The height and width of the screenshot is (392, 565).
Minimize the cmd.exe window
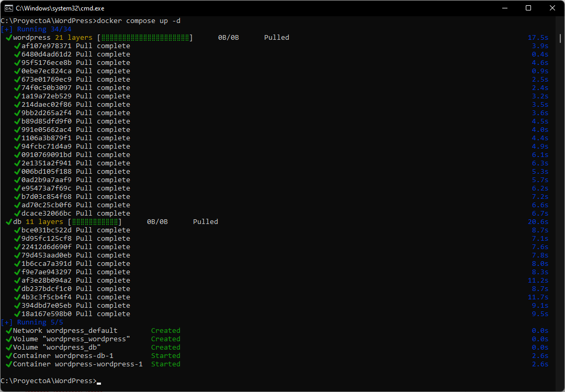pos(505,8)
